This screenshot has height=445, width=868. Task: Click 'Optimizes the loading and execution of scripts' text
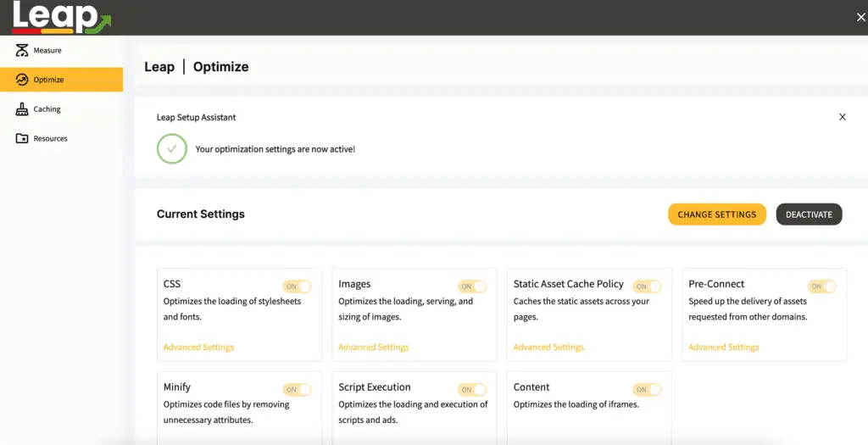coord(413,412)
